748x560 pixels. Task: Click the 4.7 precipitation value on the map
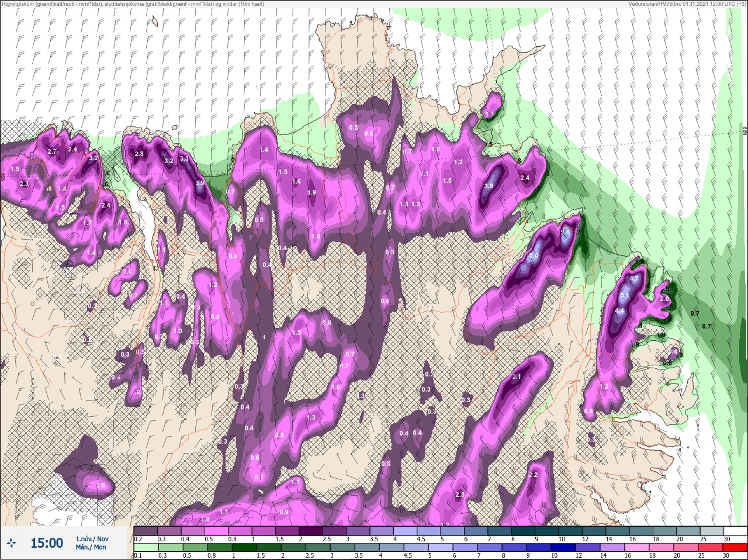[633, 280]
